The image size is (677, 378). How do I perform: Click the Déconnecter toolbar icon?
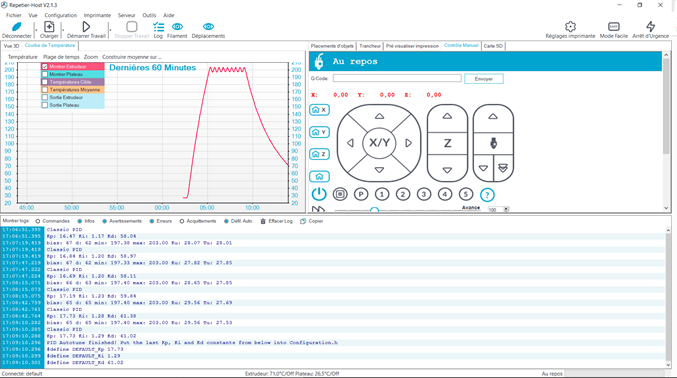tap(16, 27)
